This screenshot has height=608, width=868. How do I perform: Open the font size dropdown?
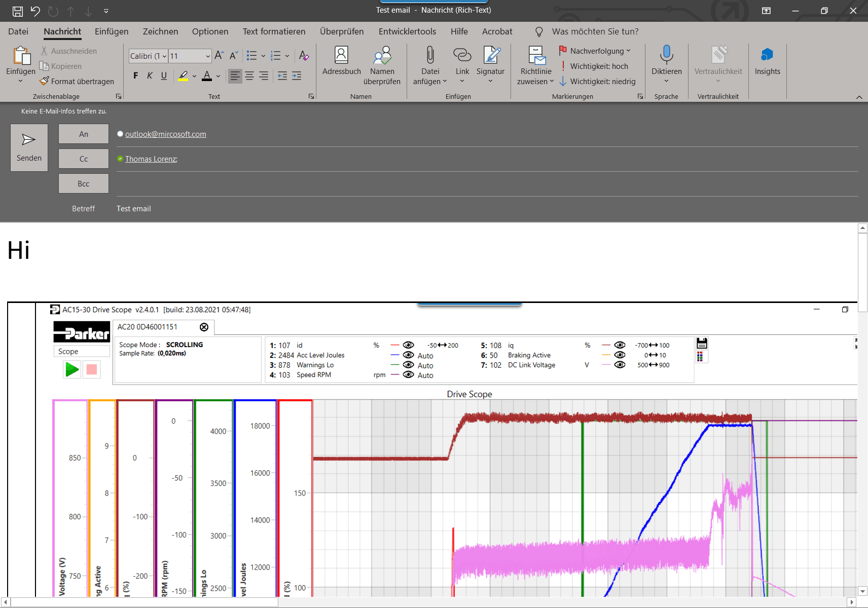point(208,56)
